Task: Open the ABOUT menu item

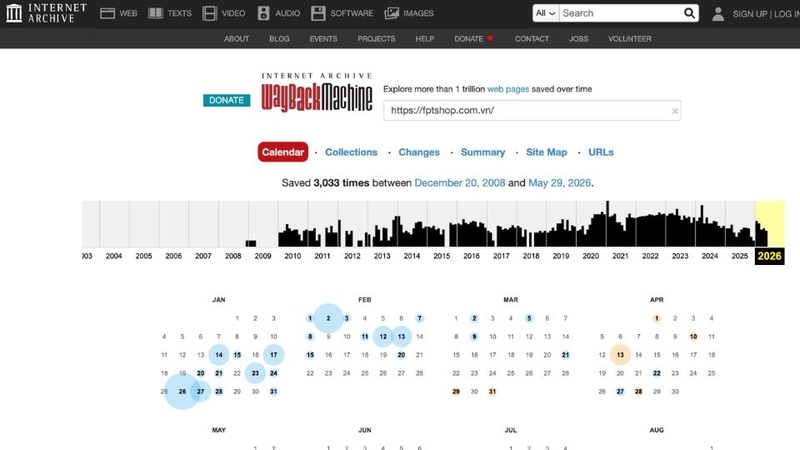Action: [236, 39]
